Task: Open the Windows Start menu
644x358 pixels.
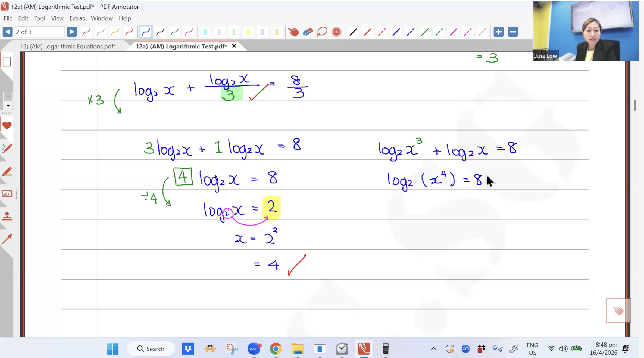Action: coord(112,349)
